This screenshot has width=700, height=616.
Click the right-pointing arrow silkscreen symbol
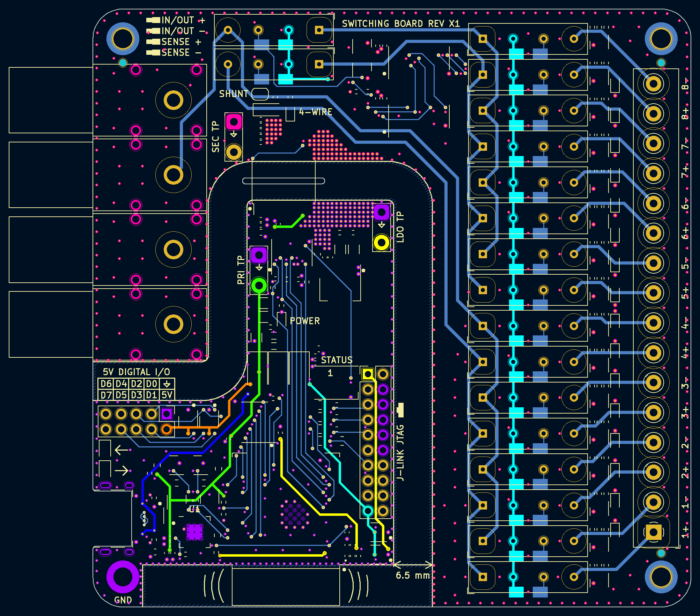tap(121, 471)
